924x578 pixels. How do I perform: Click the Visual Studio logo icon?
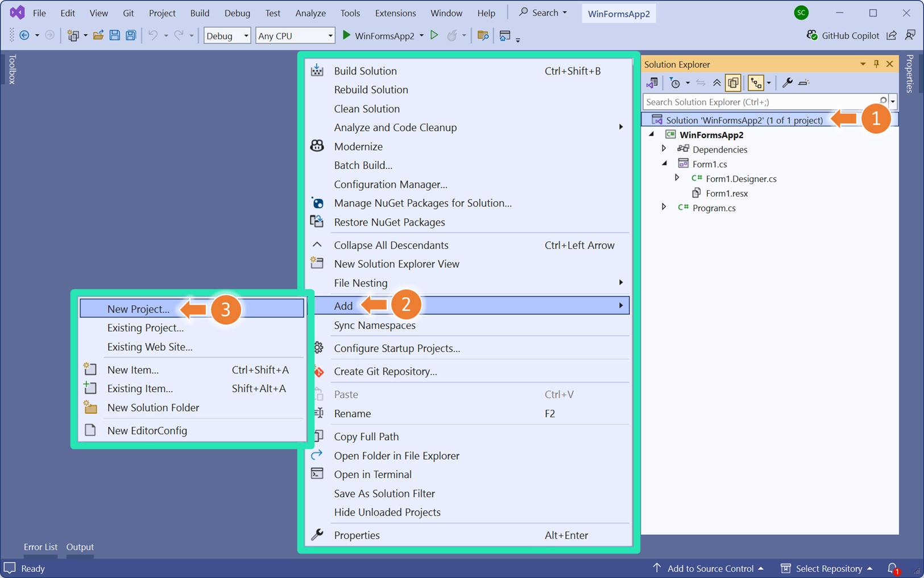click(x=17, y=13)
